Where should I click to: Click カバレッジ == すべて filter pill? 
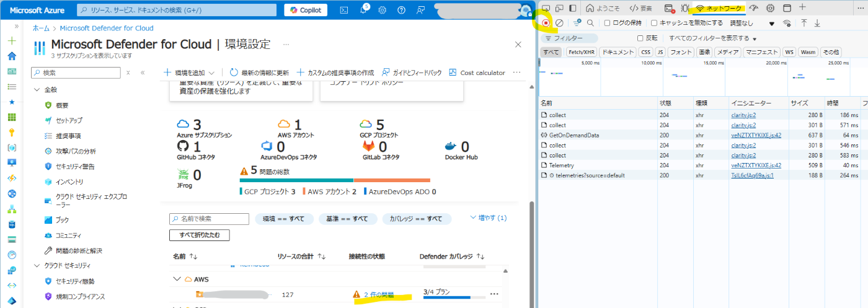pos(417,219)
